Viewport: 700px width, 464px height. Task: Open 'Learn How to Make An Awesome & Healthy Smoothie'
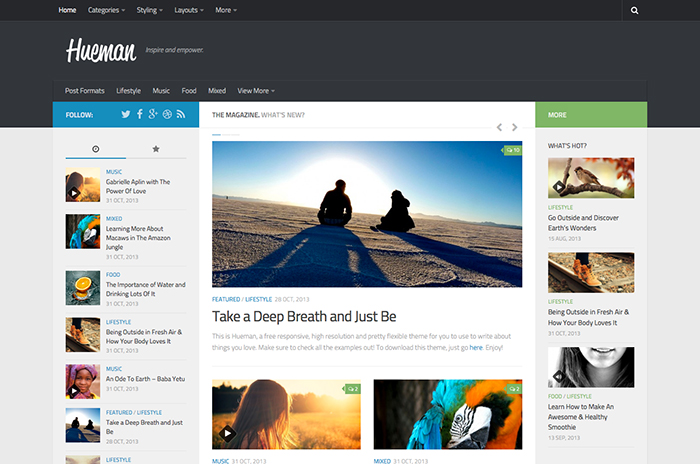pyautogui.click(x=581, y=417)
